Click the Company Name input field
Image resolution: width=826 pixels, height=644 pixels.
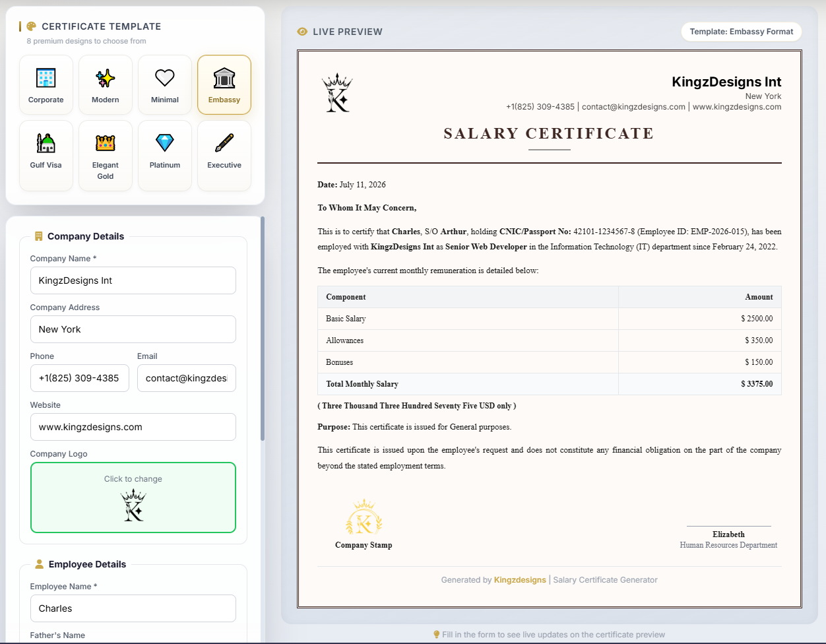(x=133, y=280)
